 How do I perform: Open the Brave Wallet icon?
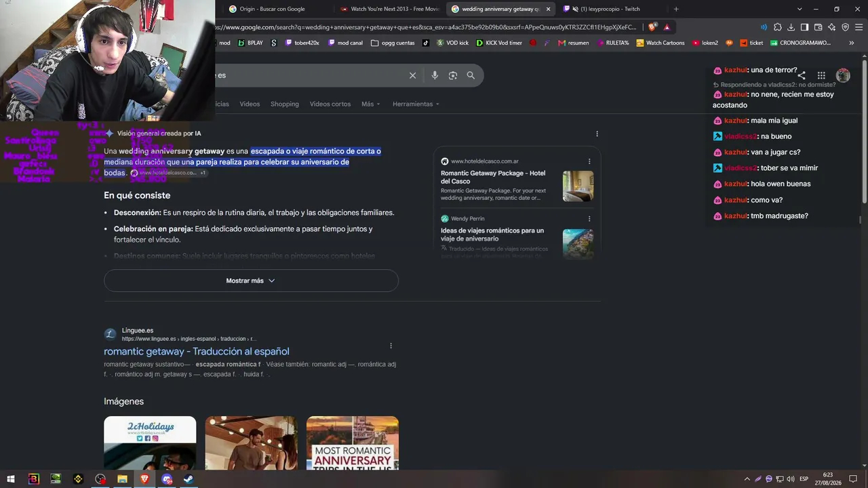point(818,27)
